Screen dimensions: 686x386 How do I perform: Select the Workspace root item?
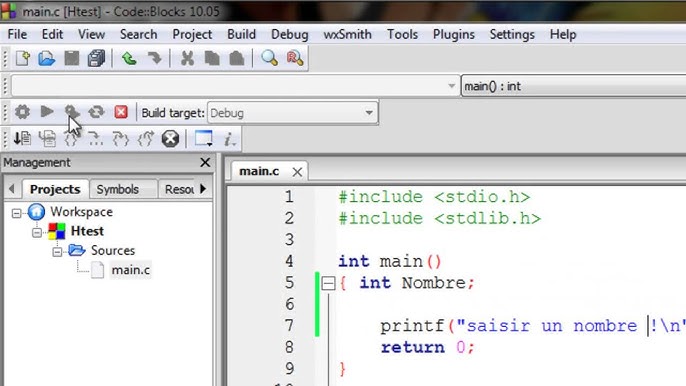point(81,212)
